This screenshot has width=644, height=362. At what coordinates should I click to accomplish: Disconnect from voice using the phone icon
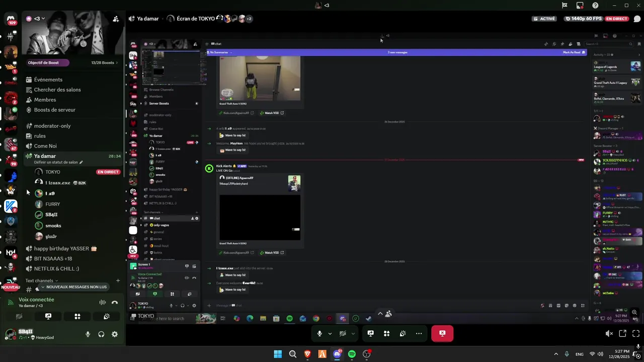tap(115, 302)
